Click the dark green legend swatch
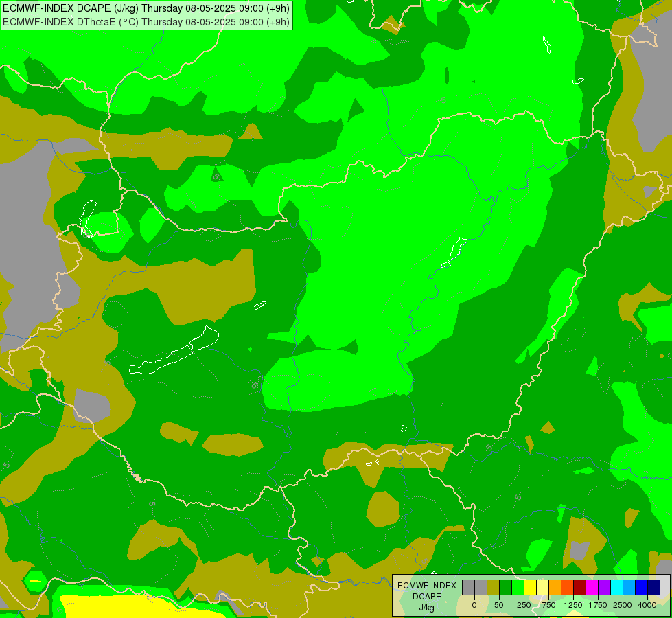Image resolution: width=672 pixels, height=618 pixels. pyautogui.click(x=505, y=587)
